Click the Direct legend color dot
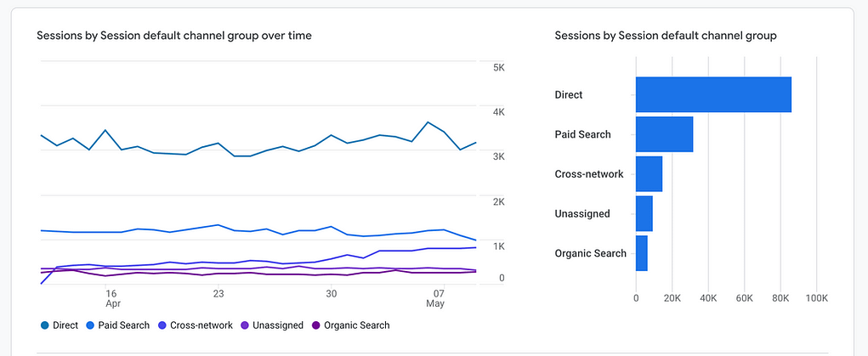 45,325
